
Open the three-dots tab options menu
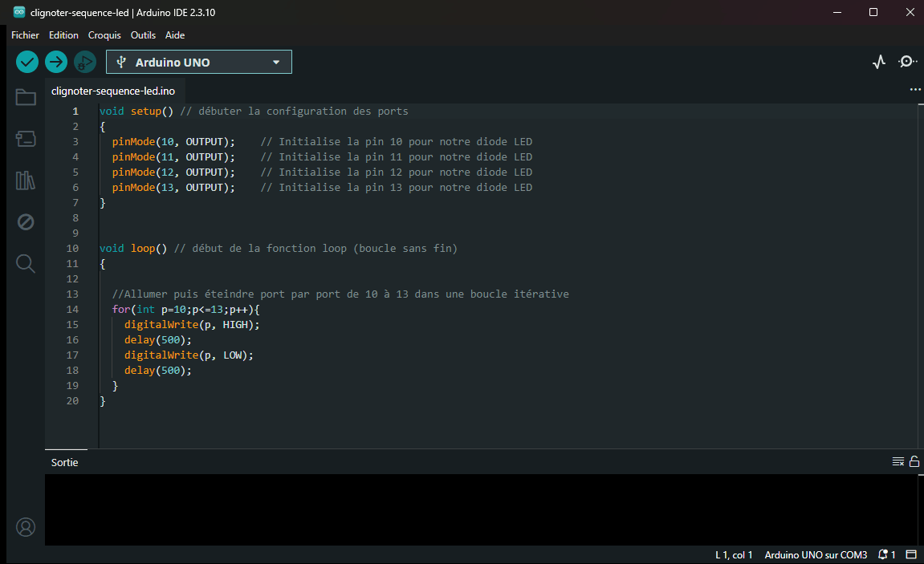coord(914,90)
